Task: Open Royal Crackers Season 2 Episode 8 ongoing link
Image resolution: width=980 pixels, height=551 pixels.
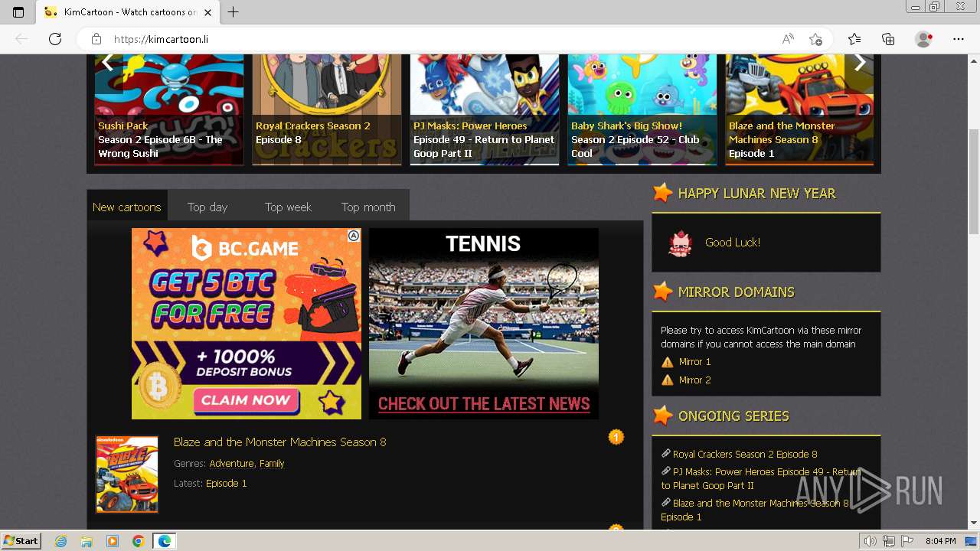Action: point(745,455)
